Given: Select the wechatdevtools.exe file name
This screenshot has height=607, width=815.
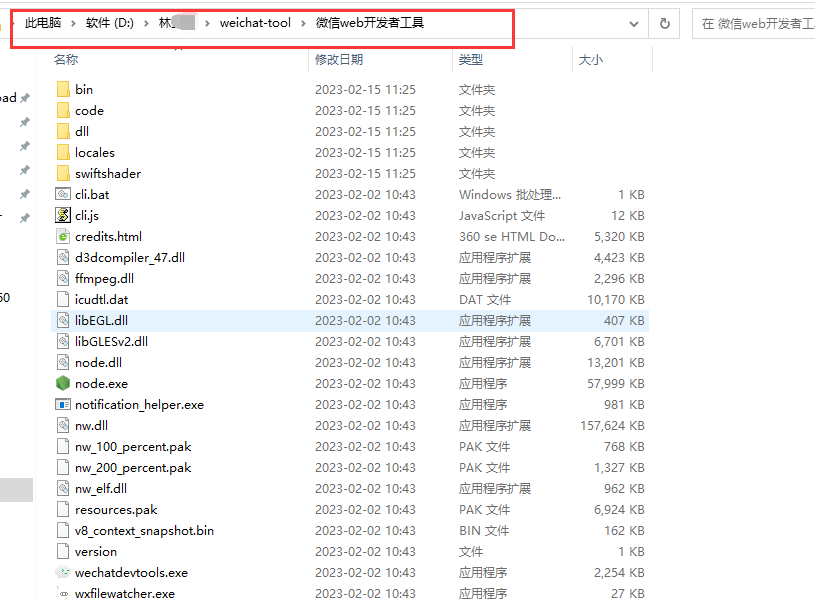Looking at the screenshot, I should (132, 573).
